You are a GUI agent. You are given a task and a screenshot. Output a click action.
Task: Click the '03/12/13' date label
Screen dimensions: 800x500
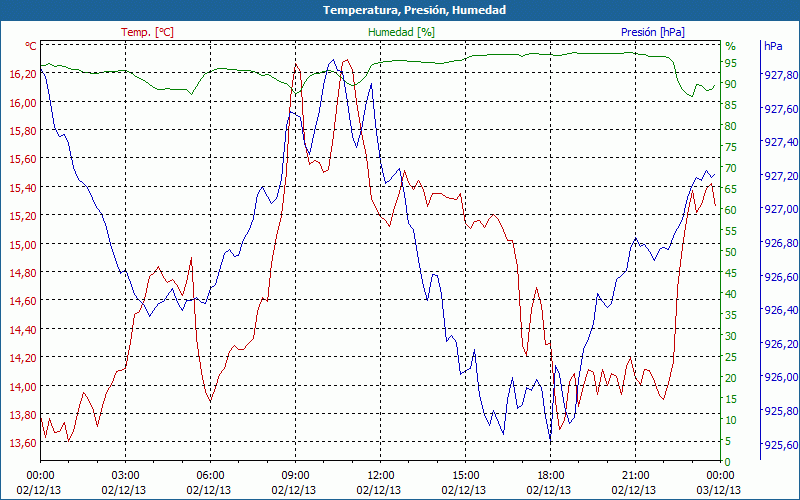pyautogui.click(x=718, y=490)
